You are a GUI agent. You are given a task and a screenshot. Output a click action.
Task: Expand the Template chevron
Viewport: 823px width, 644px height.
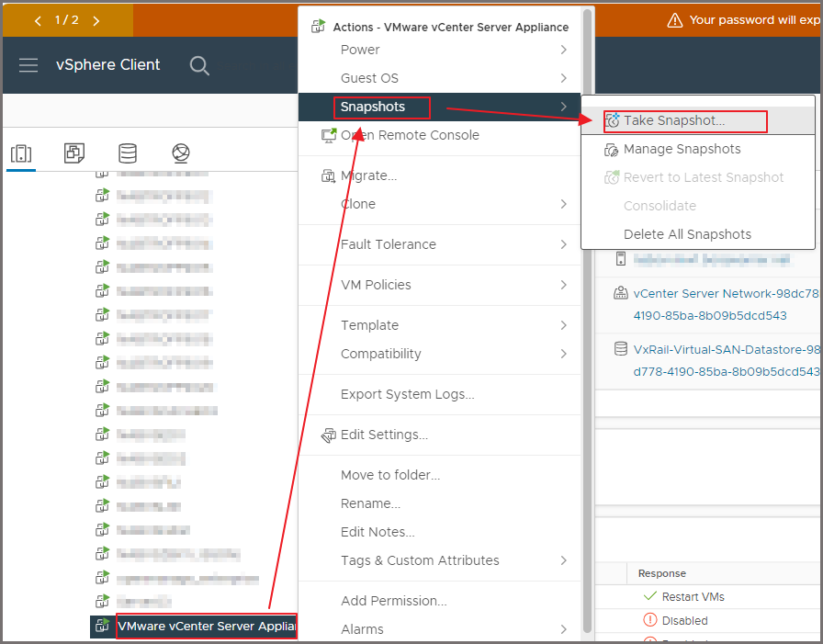[x=564, y=325]
